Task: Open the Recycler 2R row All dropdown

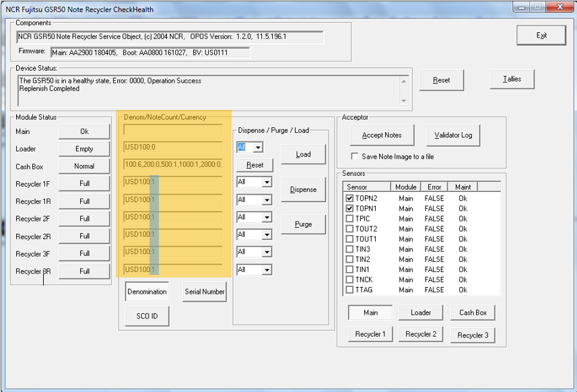Action: (267, 234)
